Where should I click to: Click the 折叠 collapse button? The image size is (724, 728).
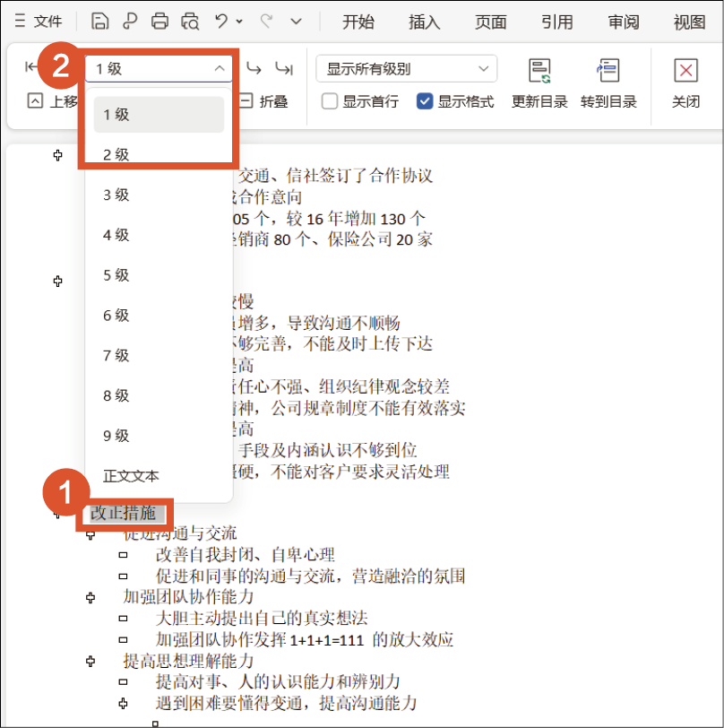pyautogui.click(x=263, y=101)
